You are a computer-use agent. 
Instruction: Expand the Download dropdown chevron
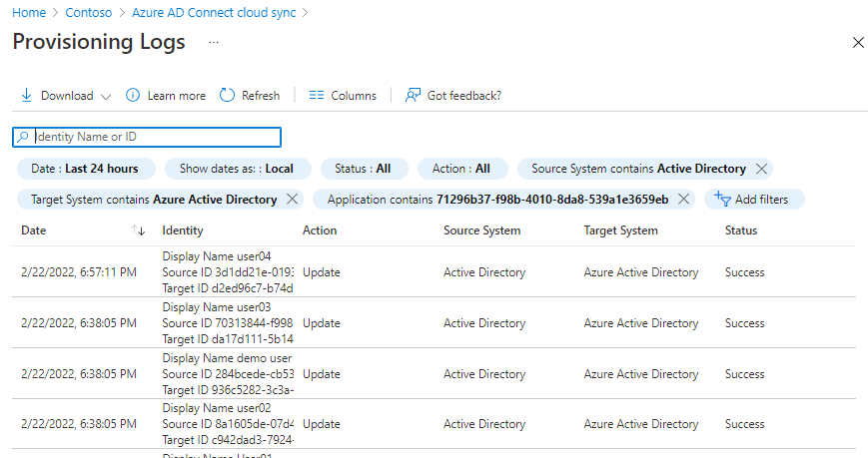[x=105, y=97]
